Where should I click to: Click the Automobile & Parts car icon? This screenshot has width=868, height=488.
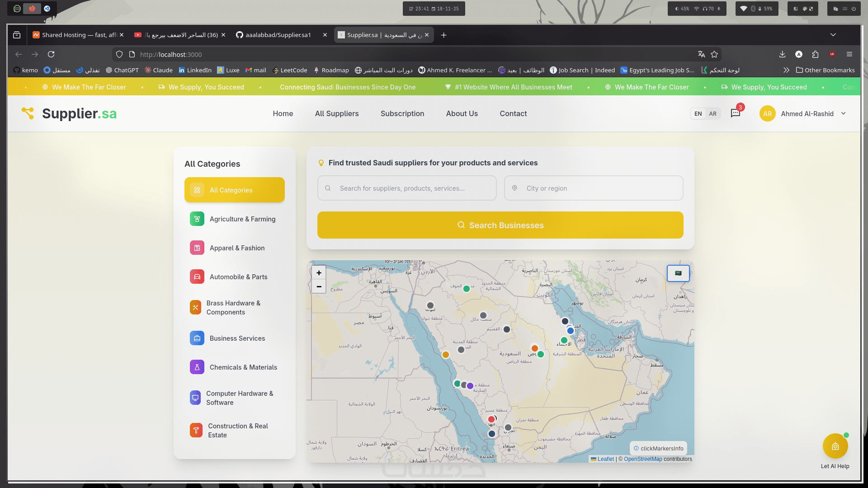[x=197, y=277]
